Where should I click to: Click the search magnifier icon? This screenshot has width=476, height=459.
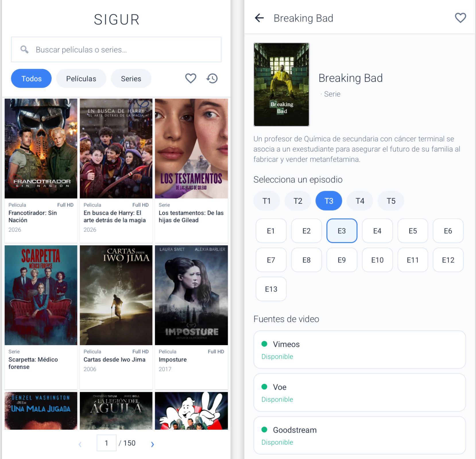pos(24,50)
